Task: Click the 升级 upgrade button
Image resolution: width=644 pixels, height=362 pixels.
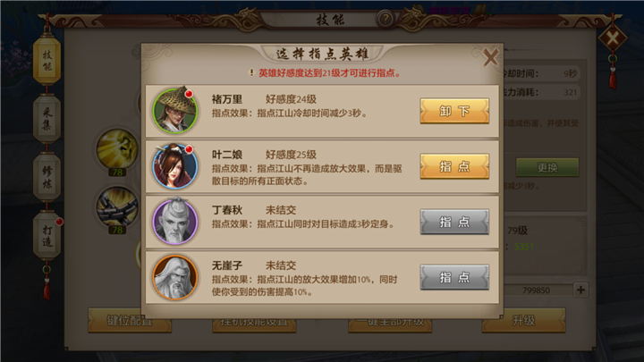Action: (x=523, y=320)
